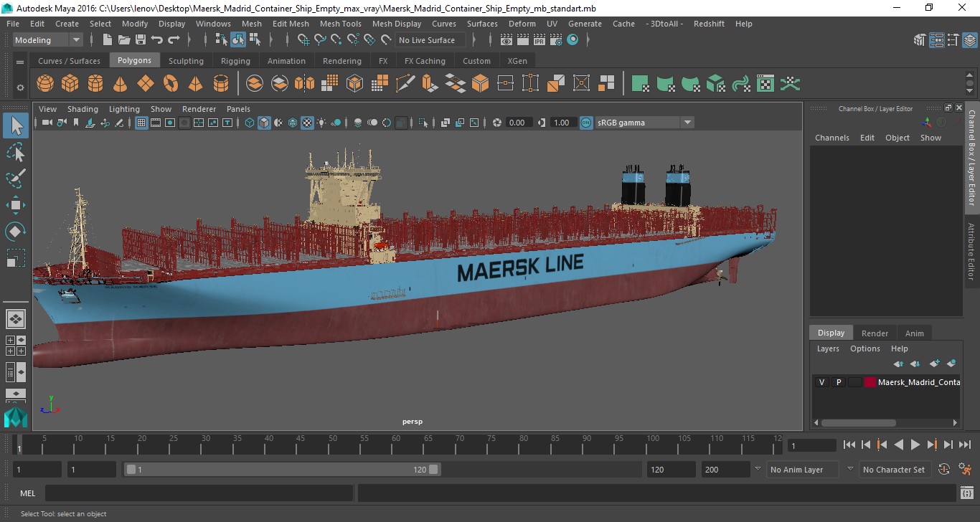
Task: Redo the action with the arrow icon
Action: click(174, 40)
